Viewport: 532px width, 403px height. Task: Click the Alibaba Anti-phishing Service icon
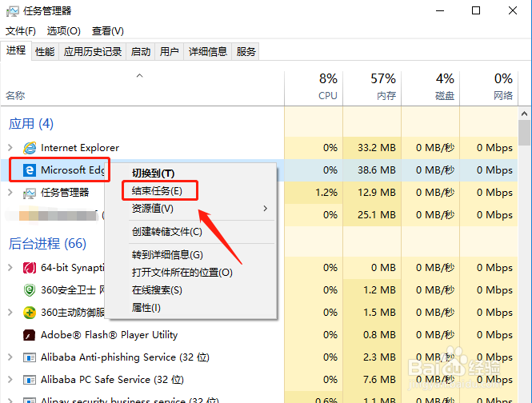pyautogui.click(x=30, y=357)
